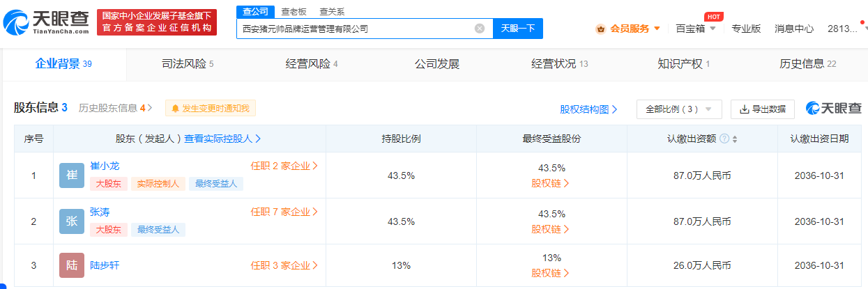Open the 股权结构图 link
868x289 pixels.
pyautogui.click(x=588, y=109)
